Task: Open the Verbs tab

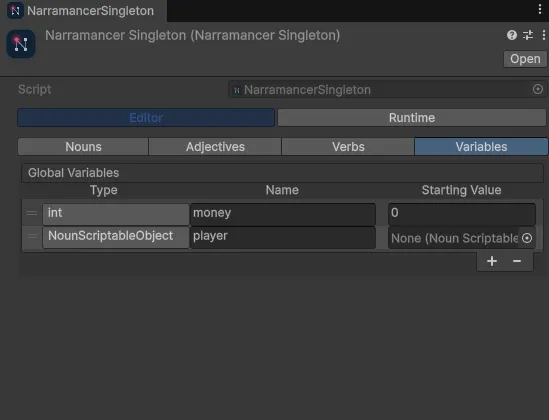Action: coord(348,147)
